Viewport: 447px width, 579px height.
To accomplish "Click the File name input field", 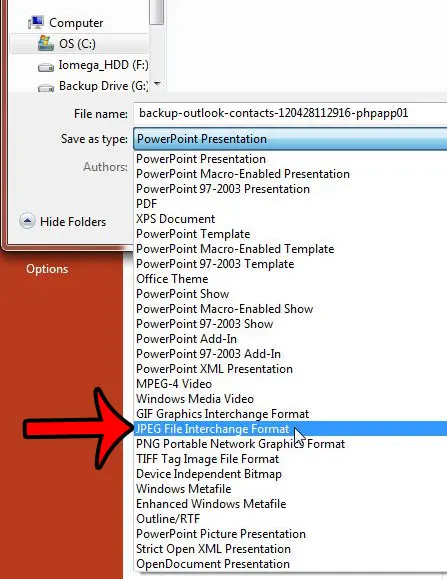I will coord(290,113).
